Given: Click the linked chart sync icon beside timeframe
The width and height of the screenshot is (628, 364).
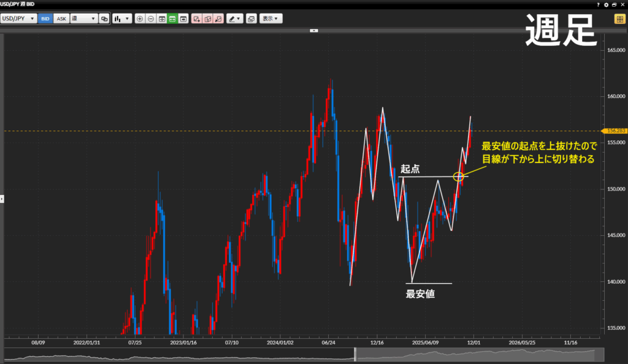Looking at the screenshot, I should tap(104, 19).
